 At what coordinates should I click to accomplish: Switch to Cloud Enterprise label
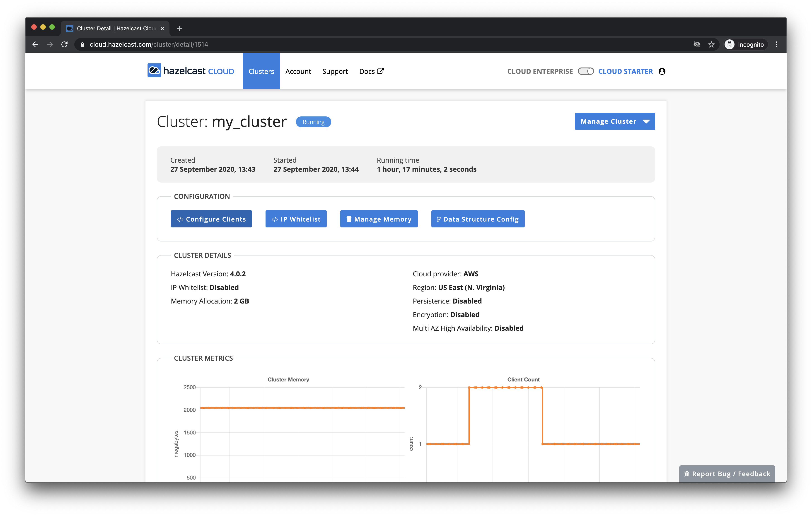click(x=540, y=71)
